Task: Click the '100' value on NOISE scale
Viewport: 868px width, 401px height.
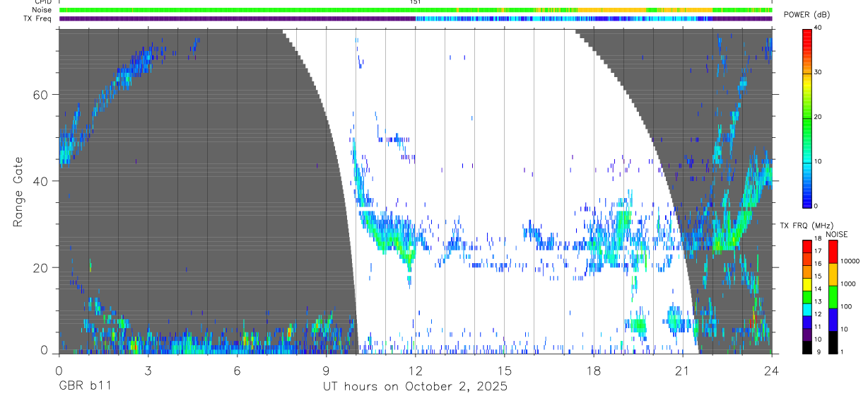Action: tap(847, 308)
